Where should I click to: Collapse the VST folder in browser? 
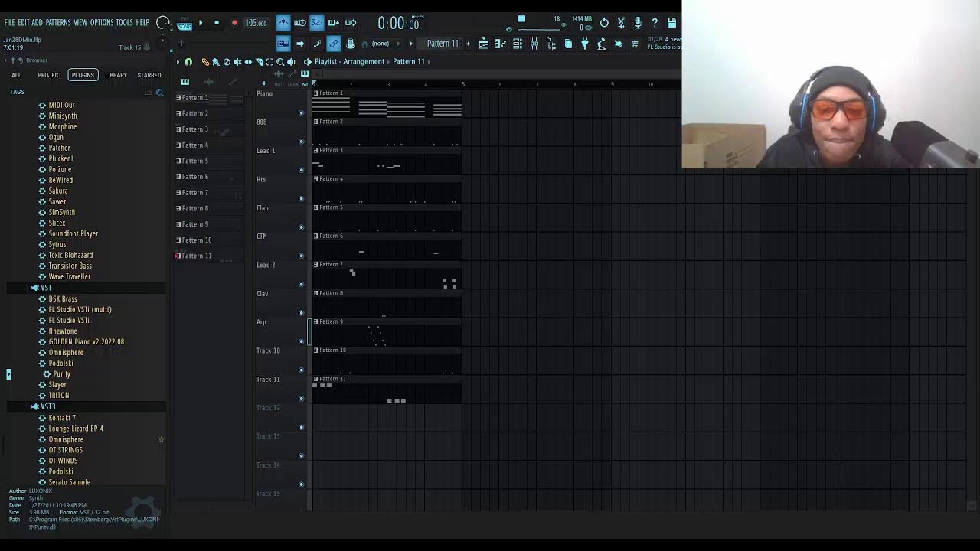35,288
